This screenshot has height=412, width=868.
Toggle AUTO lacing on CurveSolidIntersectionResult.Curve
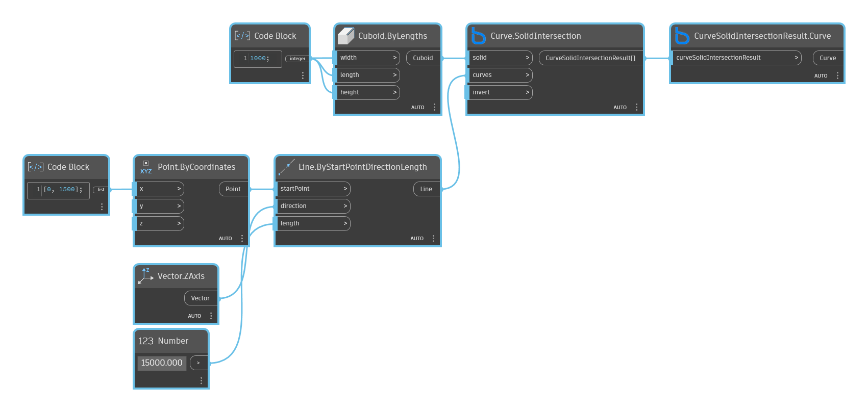(x=821, y=76)
